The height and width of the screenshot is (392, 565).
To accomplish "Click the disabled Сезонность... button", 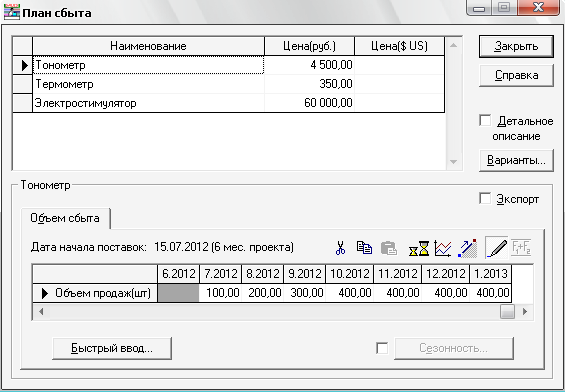I will pos(454,348).
